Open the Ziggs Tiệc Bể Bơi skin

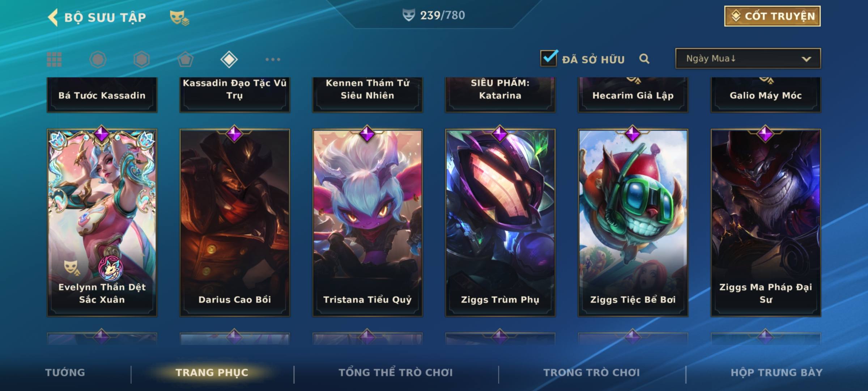(x=633, y=223)
